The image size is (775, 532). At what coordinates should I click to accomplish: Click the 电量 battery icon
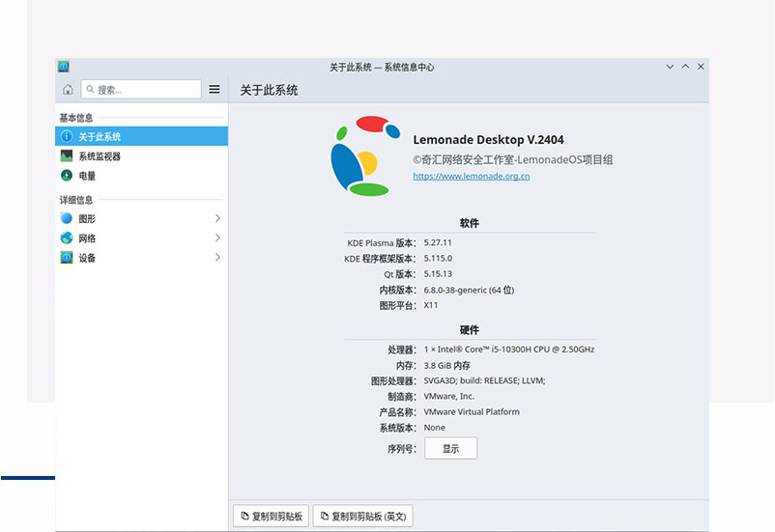coord(67,176)
